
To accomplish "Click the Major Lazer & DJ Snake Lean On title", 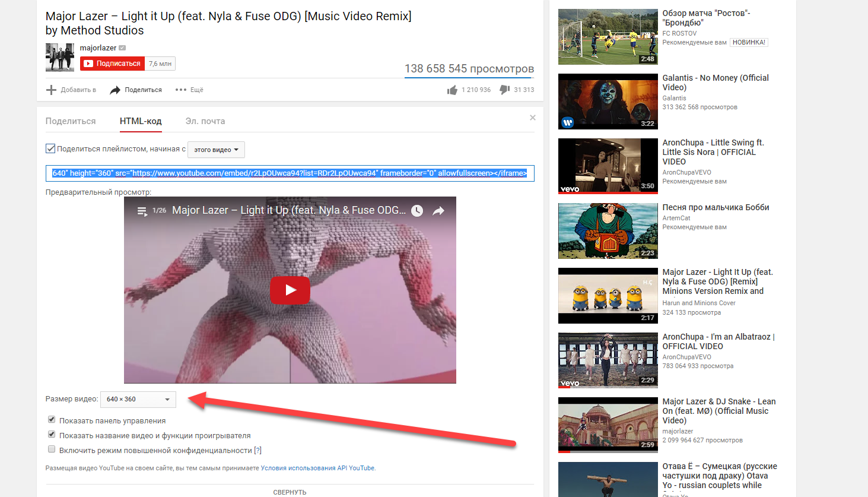I will 719,411.
